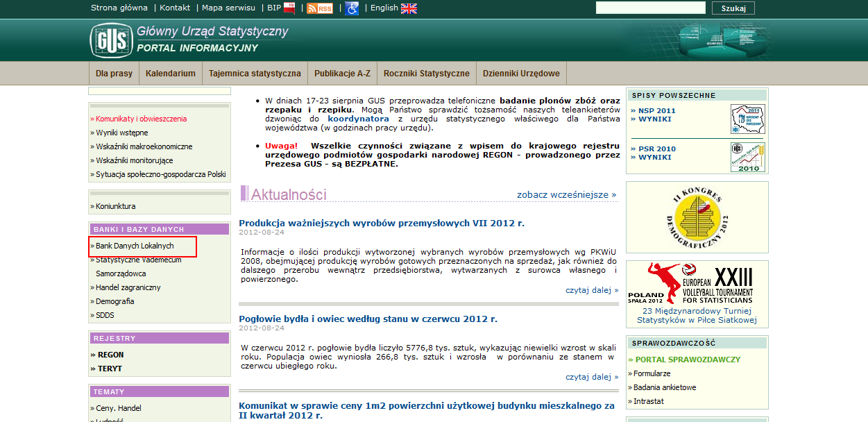
Task: Open the RSS feed icon
Action: pyautogui.click(x=320, y=8)
